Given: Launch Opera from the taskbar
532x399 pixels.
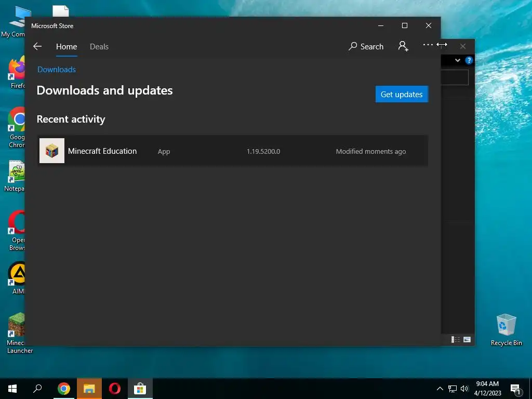Looking at the screenshot, I should (x=115, y=389).
